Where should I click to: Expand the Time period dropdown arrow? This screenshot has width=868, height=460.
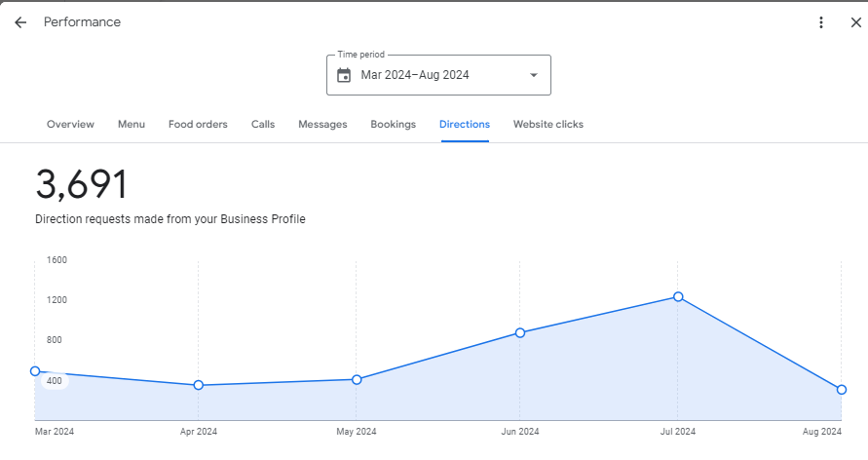click(533, 75)
